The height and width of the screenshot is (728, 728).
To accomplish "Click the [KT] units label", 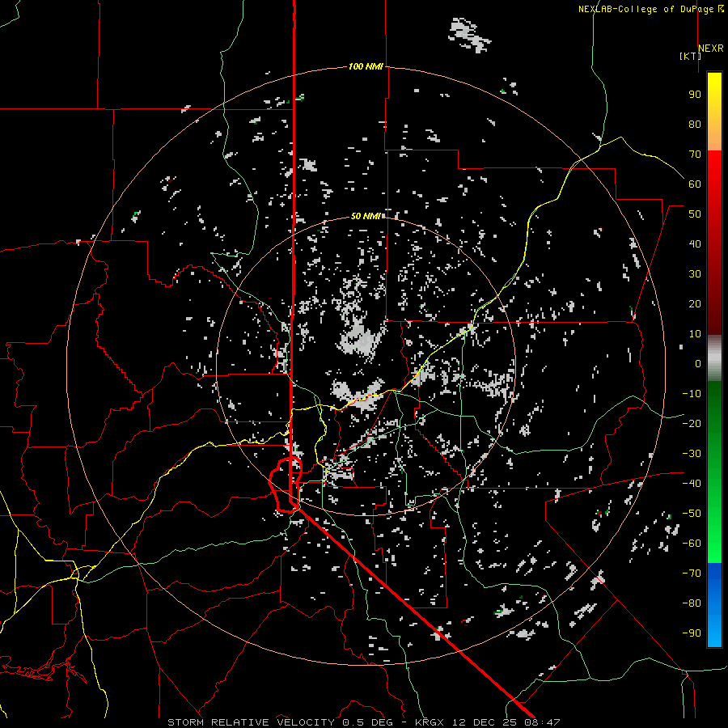I will point(690,56).
